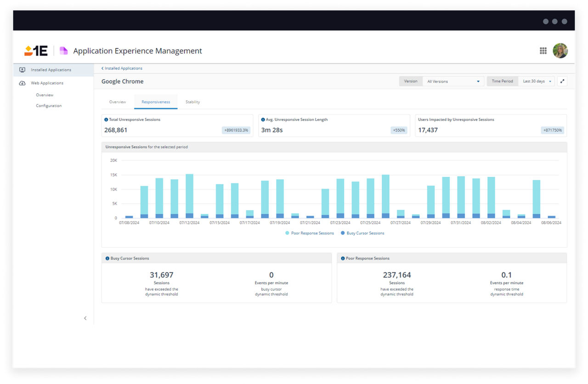Click the Users Impacted by Unresponsive Sessions heading
Screen dimensions: 588x384
tap(456, 120)
